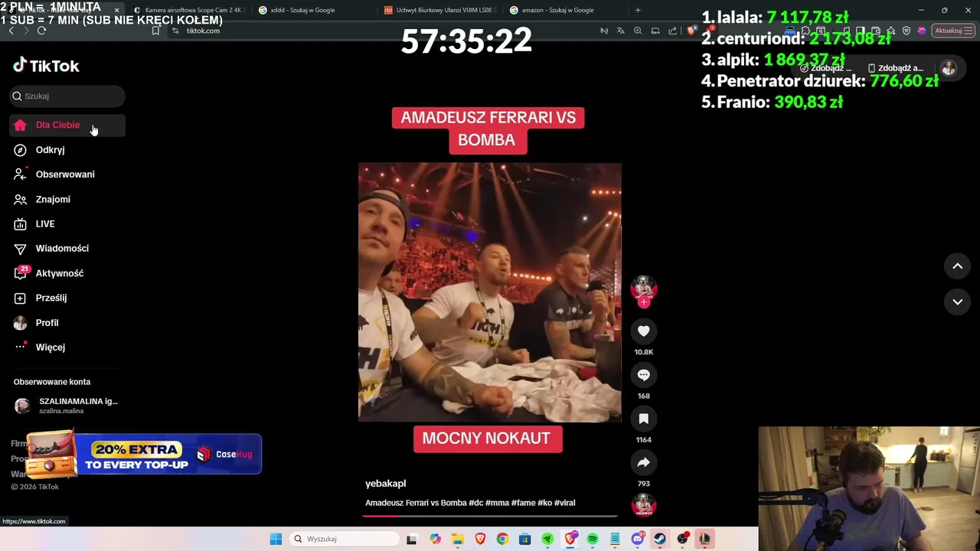This screenshot has width=980, height=551.
Task: Go to previous video with up chevron
Action: 957,266
